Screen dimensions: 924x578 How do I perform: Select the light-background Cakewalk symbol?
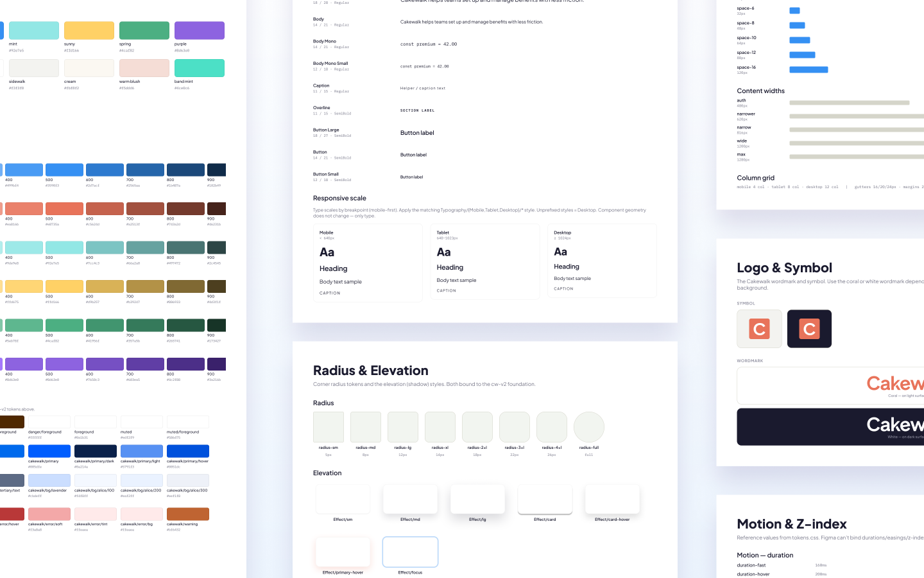pos(760,329)
